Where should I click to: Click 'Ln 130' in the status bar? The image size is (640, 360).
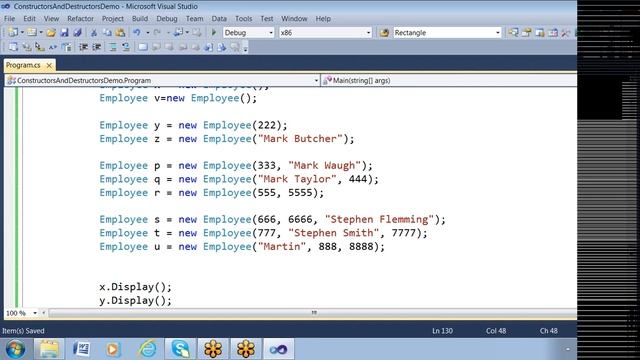pyautogui.click(x=442, y=331)
